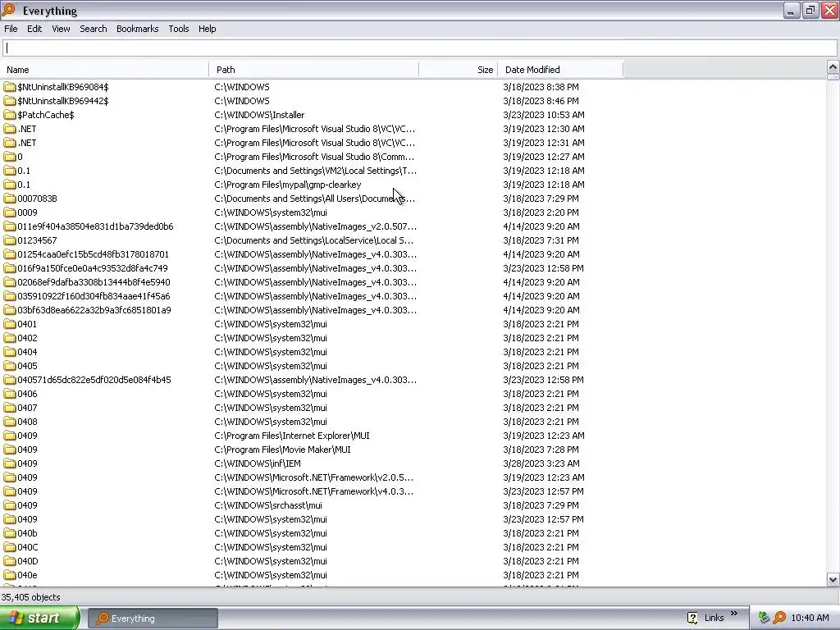This screenshot has height=630, width=840.
Task: Select 0409 folder in C:\WINDOWS\system32\mui
Action: pos(27,519)
